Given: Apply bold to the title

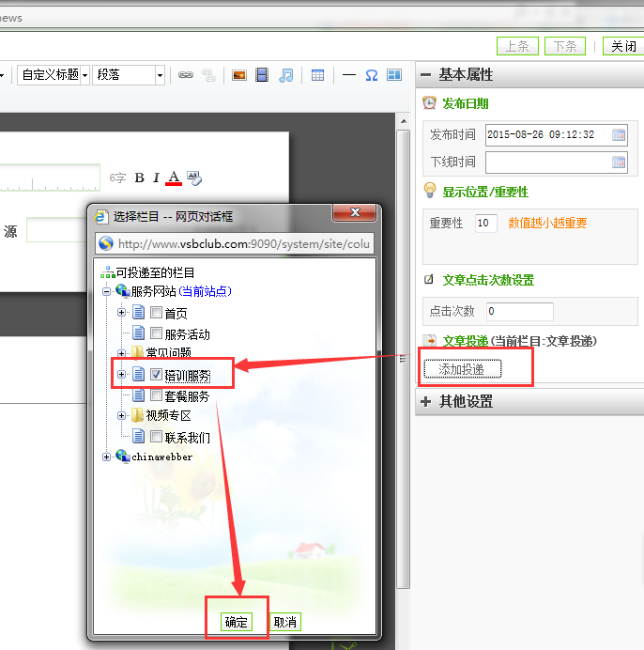Looking at the screenshot, I should tap(140, 178).
